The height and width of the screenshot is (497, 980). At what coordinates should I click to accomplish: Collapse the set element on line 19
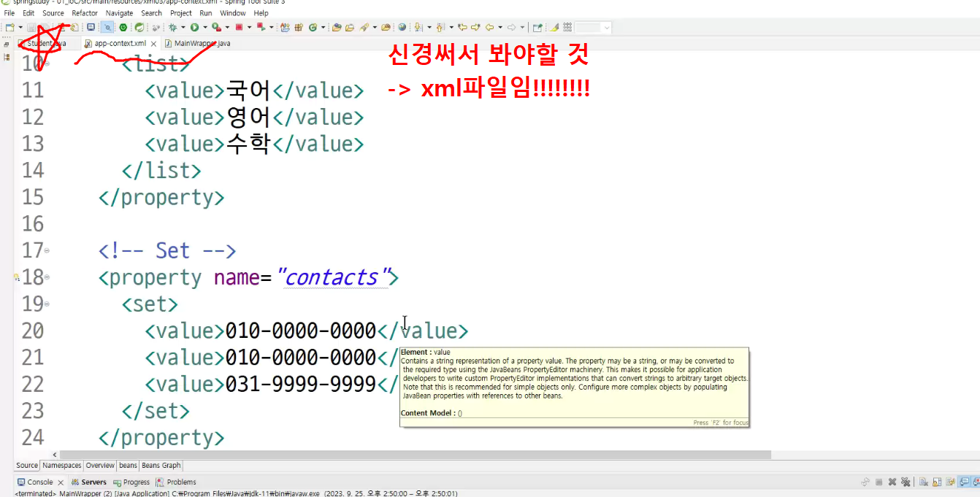click(x=47, y=304)
